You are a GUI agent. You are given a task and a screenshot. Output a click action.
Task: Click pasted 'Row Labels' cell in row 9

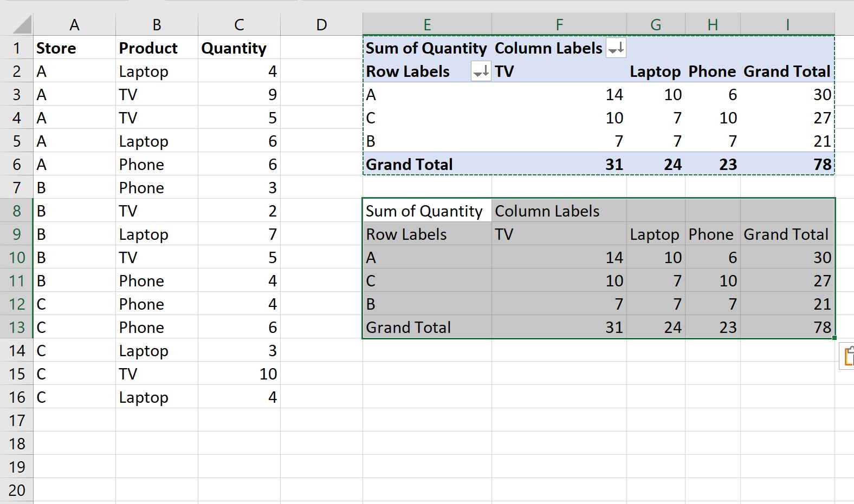[427, 234]
